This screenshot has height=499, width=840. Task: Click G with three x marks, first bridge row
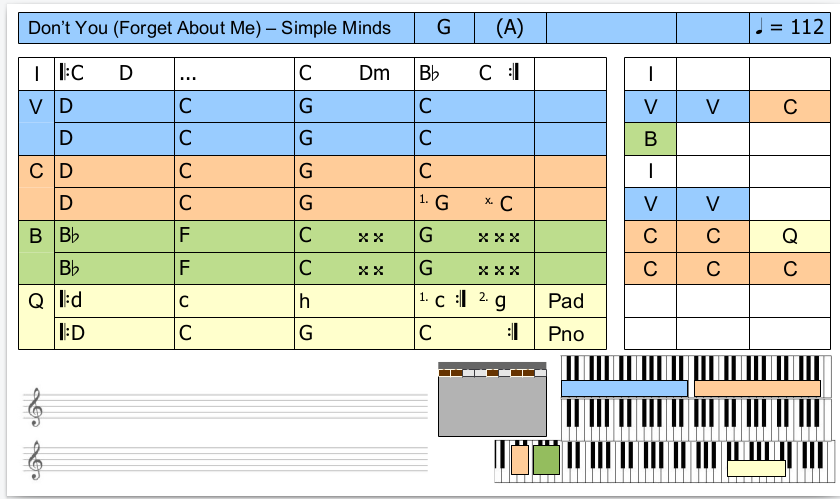(474, 236)
